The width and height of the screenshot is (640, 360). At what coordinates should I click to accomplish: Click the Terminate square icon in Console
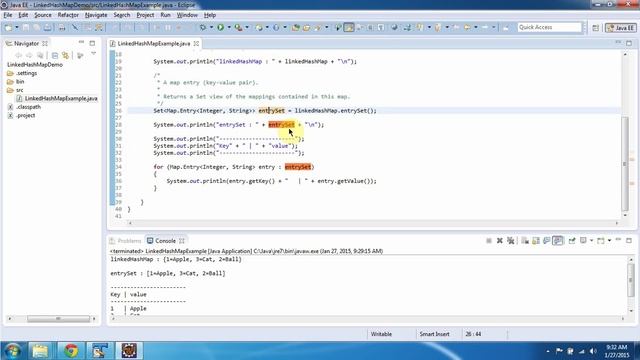[489, 241]
